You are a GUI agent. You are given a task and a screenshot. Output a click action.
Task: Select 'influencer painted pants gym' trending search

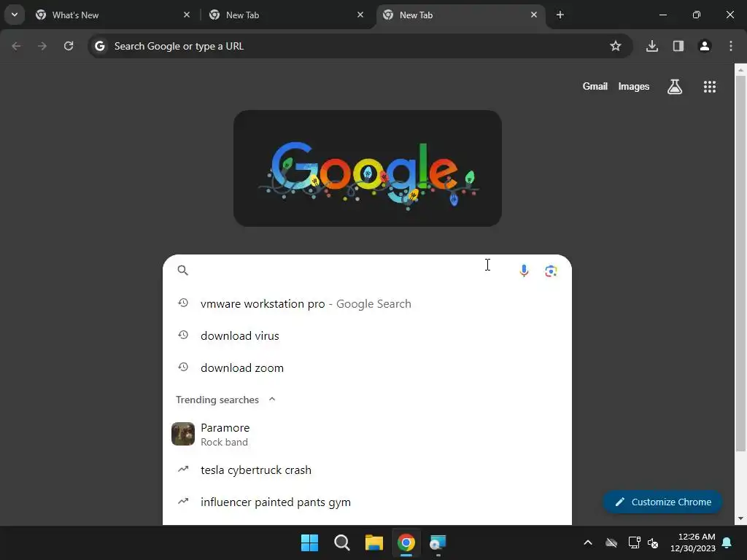(367, 502)
